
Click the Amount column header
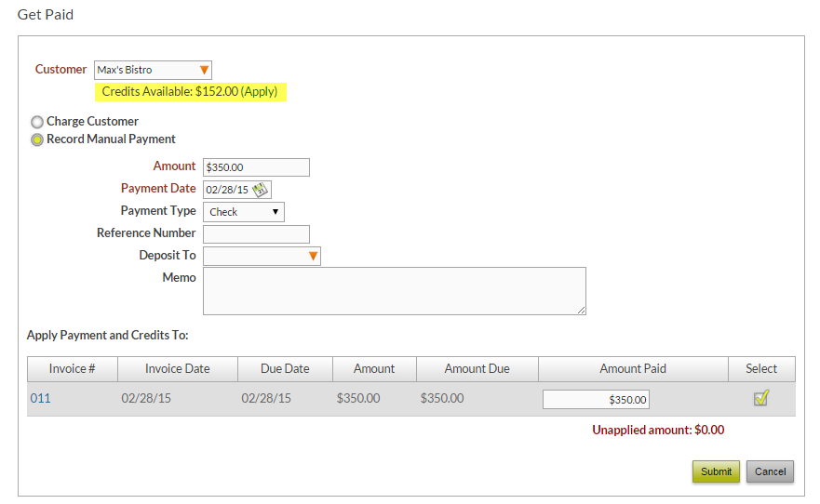coord(374,369)
